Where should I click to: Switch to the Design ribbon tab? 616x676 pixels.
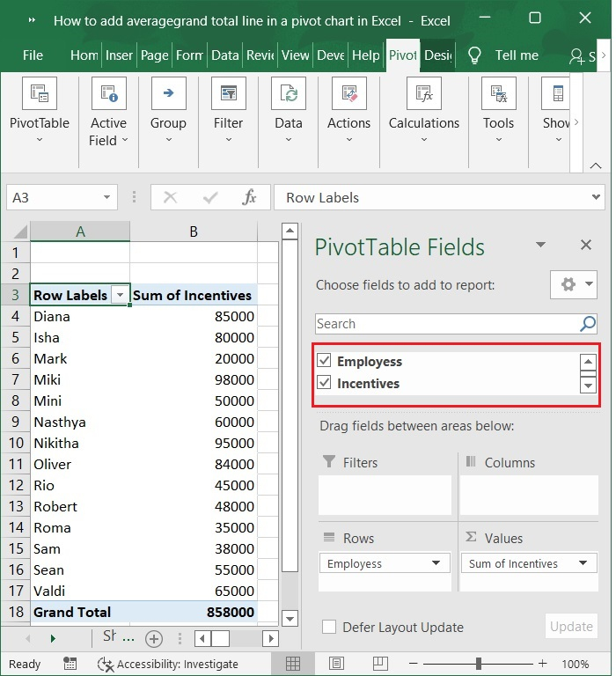click(437, 55)
